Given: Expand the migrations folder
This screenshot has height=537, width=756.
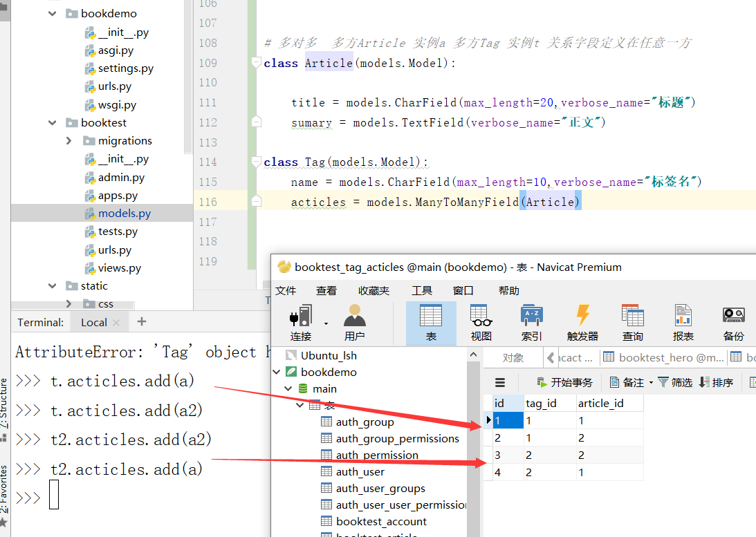Looking at the screenshot, I should point(69,140).
